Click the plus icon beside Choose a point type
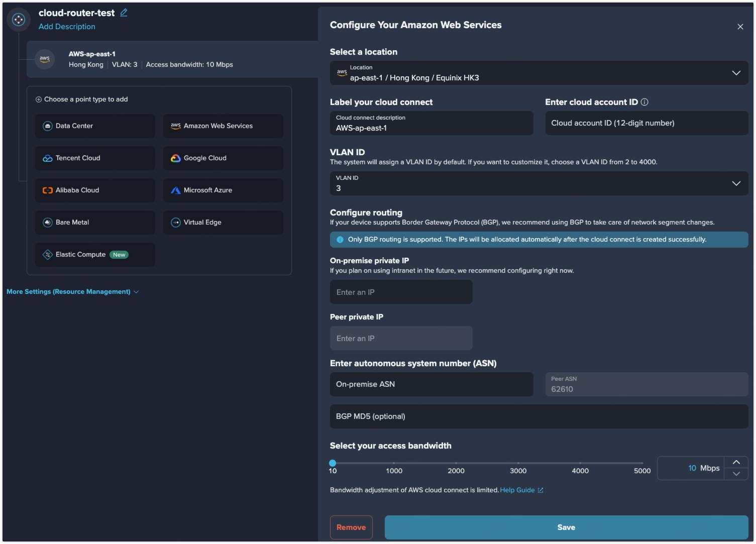 click(39, 99)
